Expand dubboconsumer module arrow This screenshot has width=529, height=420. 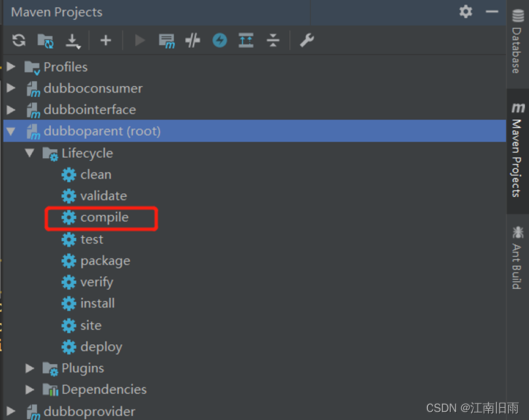click(x=11, y=88)
